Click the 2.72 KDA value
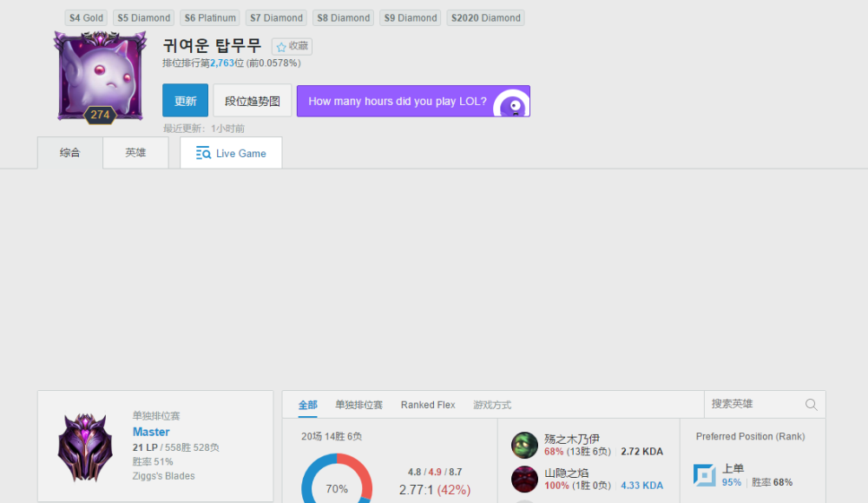Viewport: 868px width, 503px height. [642, 452]
